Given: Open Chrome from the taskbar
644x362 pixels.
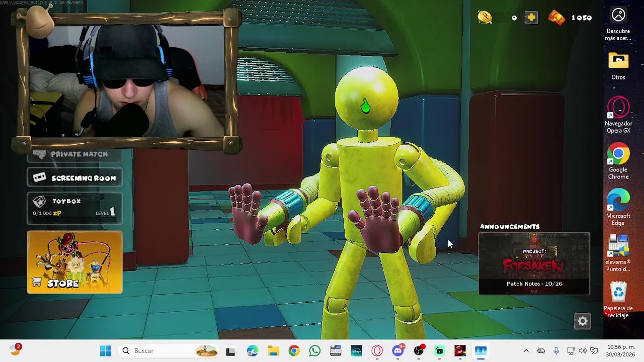Looking at the screenshot, I should [x=294, y=351].
